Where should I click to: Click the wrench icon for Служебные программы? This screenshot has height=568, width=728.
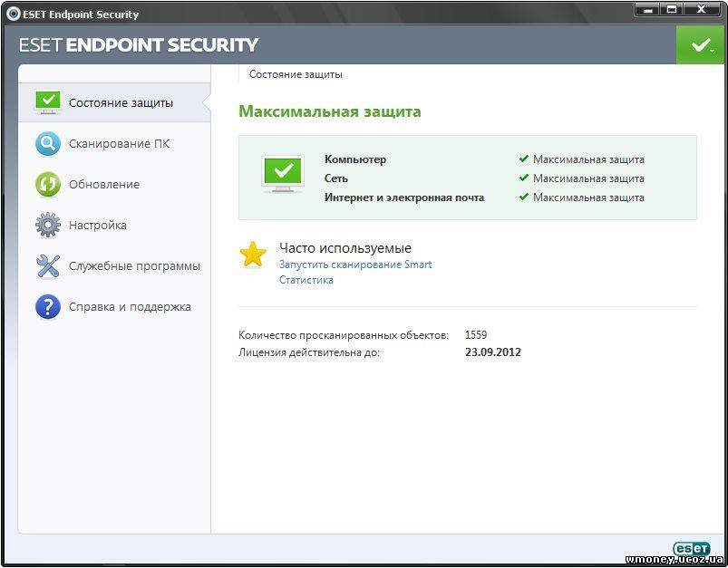tap(48, 266)
